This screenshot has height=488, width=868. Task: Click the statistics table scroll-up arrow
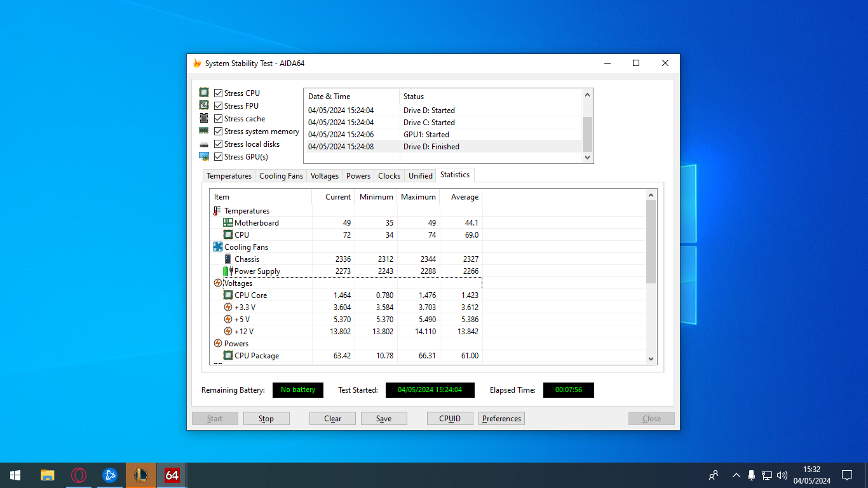pos(651,194)
